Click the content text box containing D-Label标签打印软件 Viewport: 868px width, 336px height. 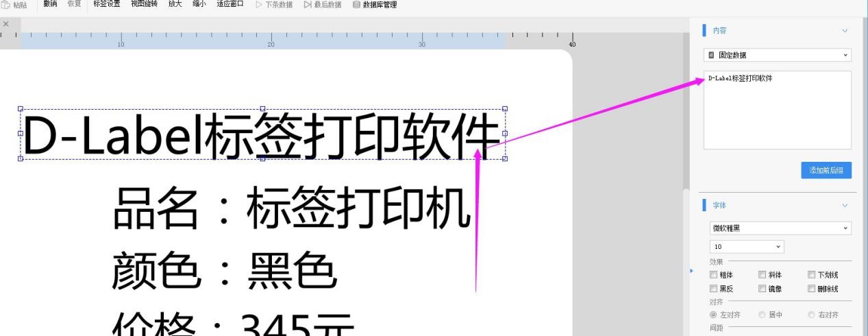click(778, 110)
